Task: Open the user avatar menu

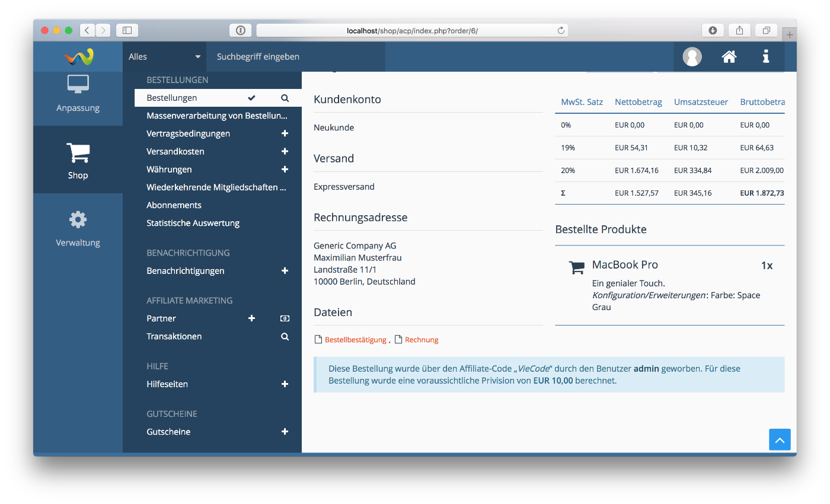Action: coord(692,57)
